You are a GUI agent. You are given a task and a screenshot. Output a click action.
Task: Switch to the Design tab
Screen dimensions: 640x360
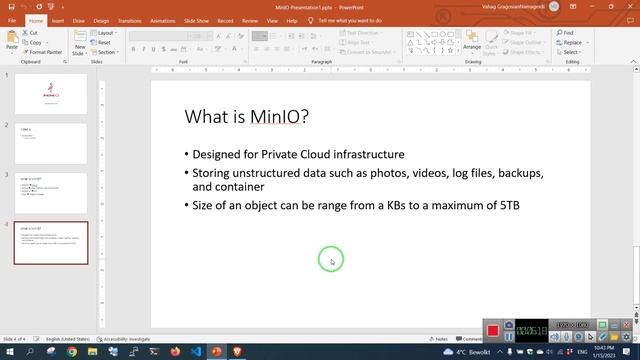click(x=101, y=20)
